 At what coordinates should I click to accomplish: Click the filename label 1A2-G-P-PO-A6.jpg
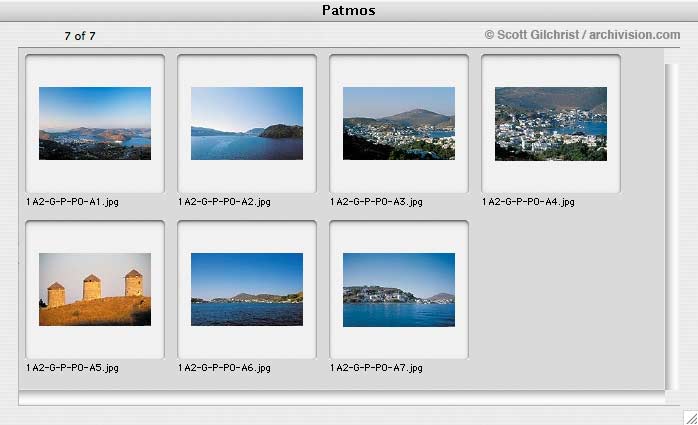(224, 368)
